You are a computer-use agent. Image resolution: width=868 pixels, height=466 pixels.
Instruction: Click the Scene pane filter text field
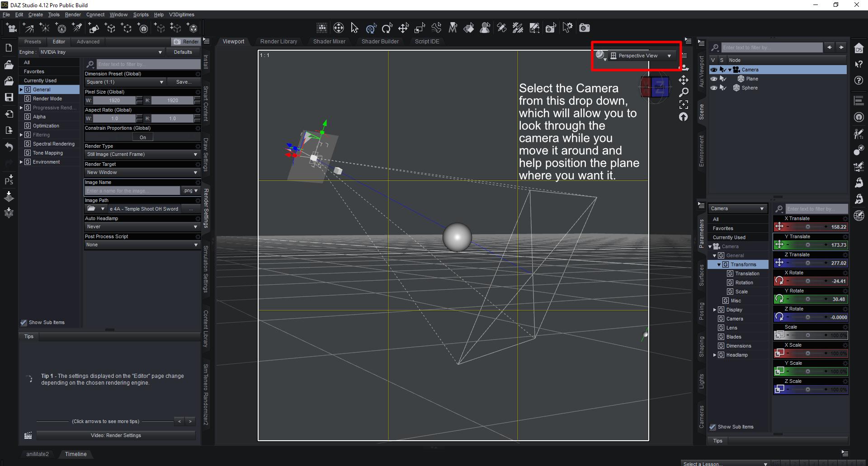coord(772,47)
